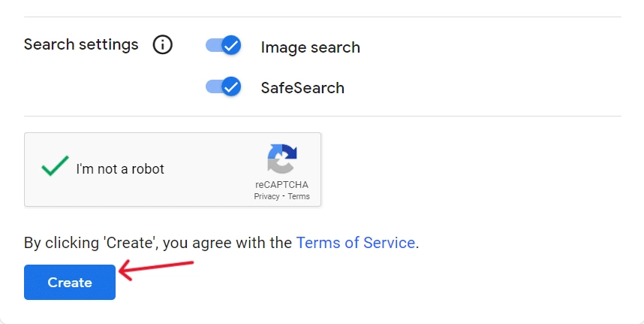644x324 pixels.
Task: Click the Search settings info icon
Action: [x=163, y=44]
